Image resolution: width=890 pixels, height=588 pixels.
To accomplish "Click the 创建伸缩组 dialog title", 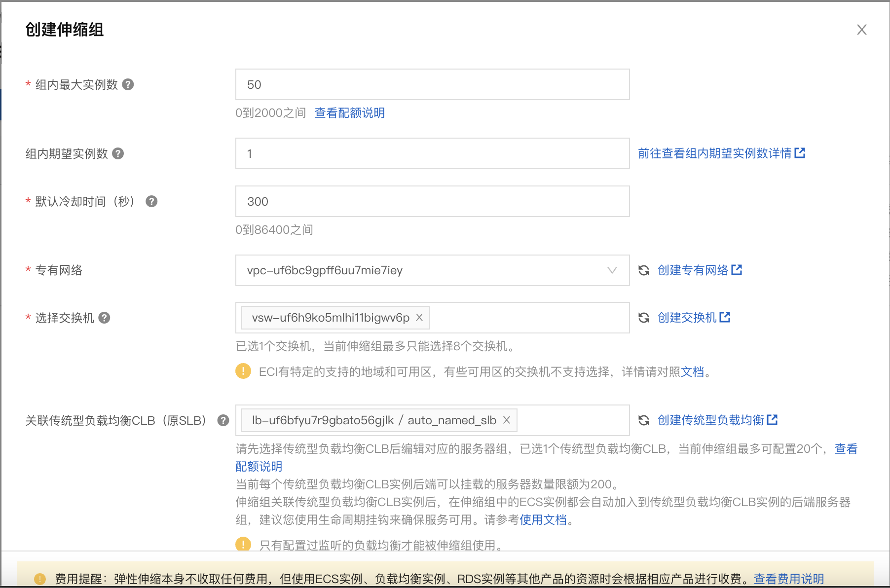I will pyautogui.click(x=65, y=30).
